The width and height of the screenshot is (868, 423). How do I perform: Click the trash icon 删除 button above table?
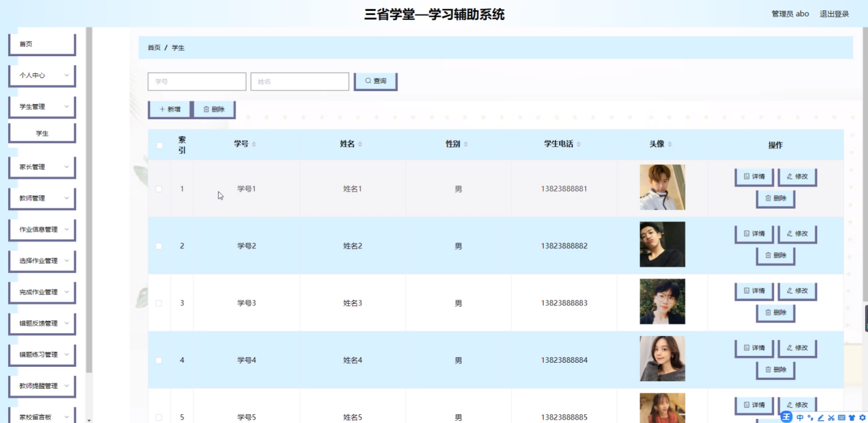(x=214, y=109)
